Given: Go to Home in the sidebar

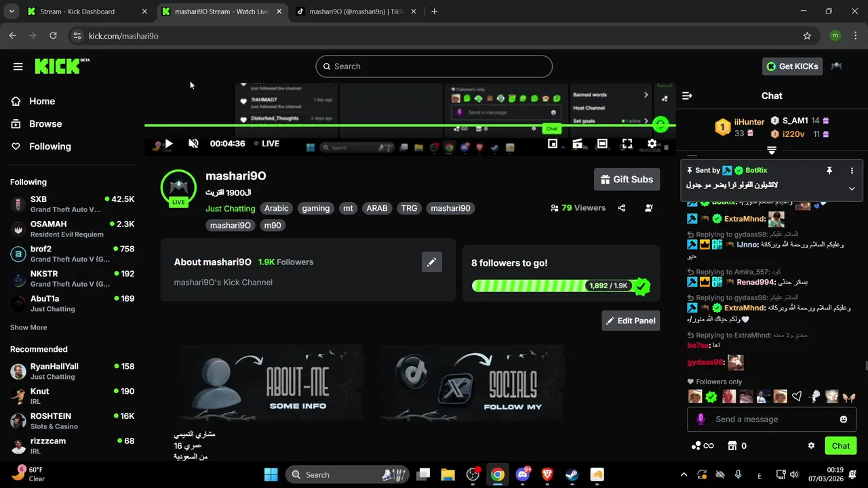Looking at the screenshot, I should [42, 101].
